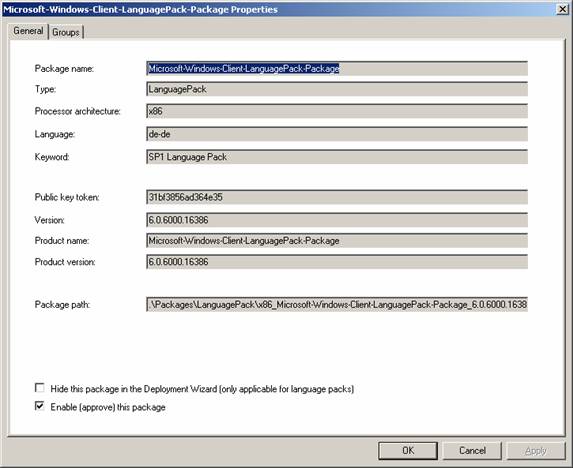Check Hide this package in Deployment Wizard

[39, 388]
